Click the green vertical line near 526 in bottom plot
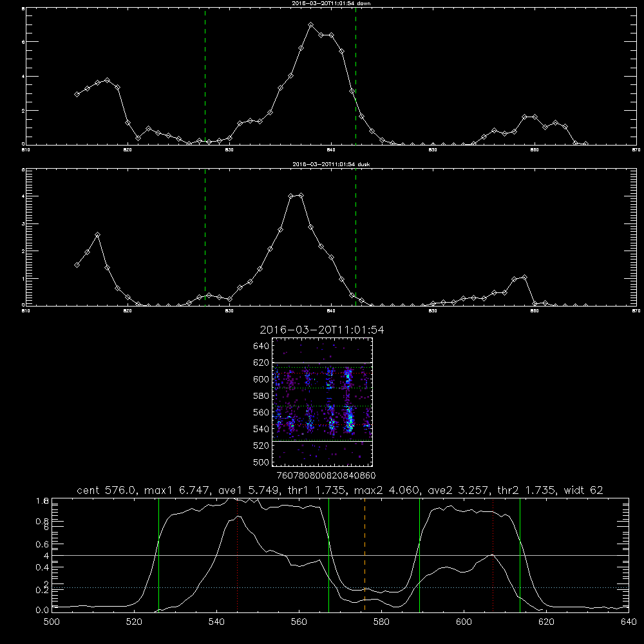644x644 pixels. pos(158,555)
